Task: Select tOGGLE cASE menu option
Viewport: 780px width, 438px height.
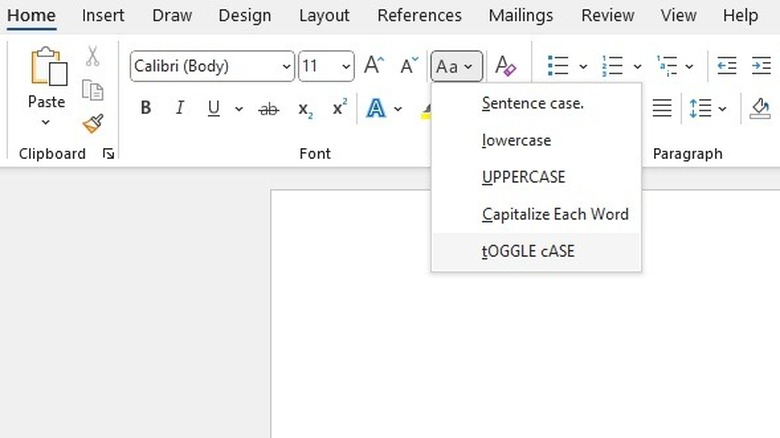Action: tap(528, 251)
